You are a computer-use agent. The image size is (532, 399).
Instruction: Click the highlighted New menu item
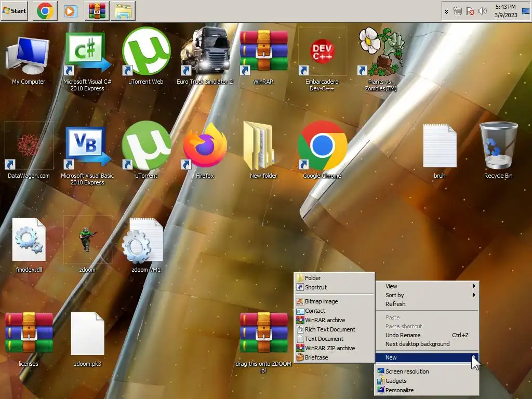[427, 357]
